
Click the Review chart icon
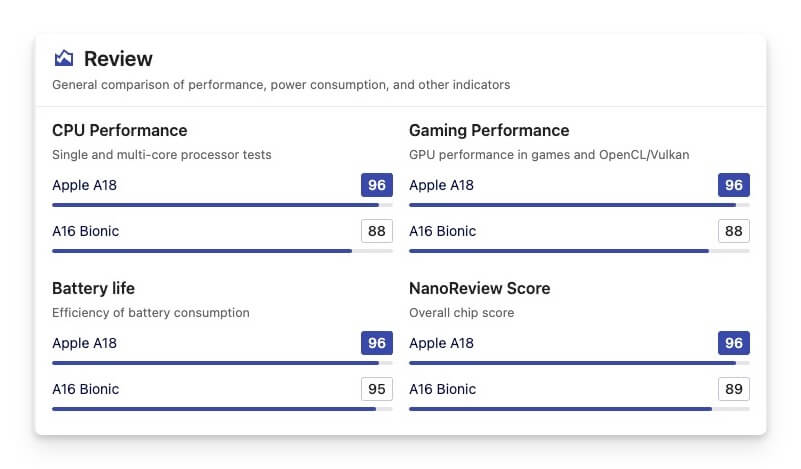pyautogui.click(x=64, y=58)
